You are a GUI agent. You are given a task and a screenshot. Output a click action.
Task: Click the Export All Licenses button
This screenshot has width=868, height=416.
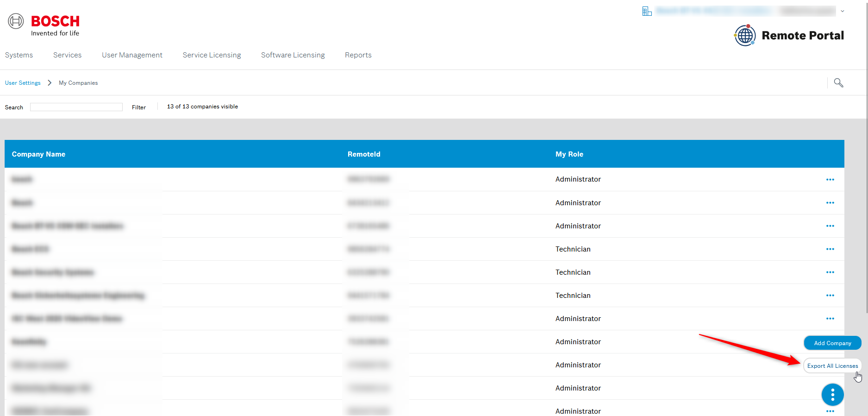[832, 366]
